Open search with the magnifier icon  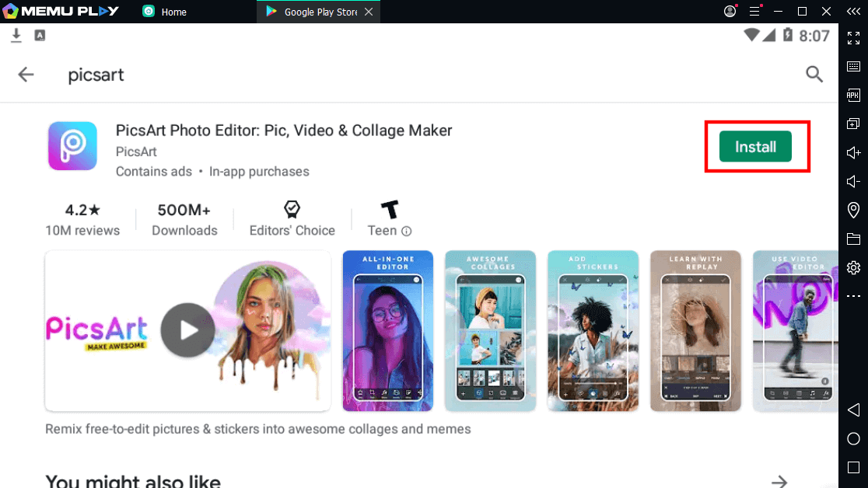(x=814, y=74)
